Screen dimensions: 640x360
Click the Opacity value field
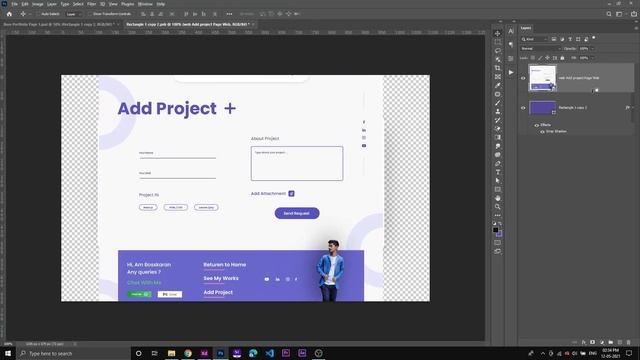pyautogui.click(x=584, y=49)
